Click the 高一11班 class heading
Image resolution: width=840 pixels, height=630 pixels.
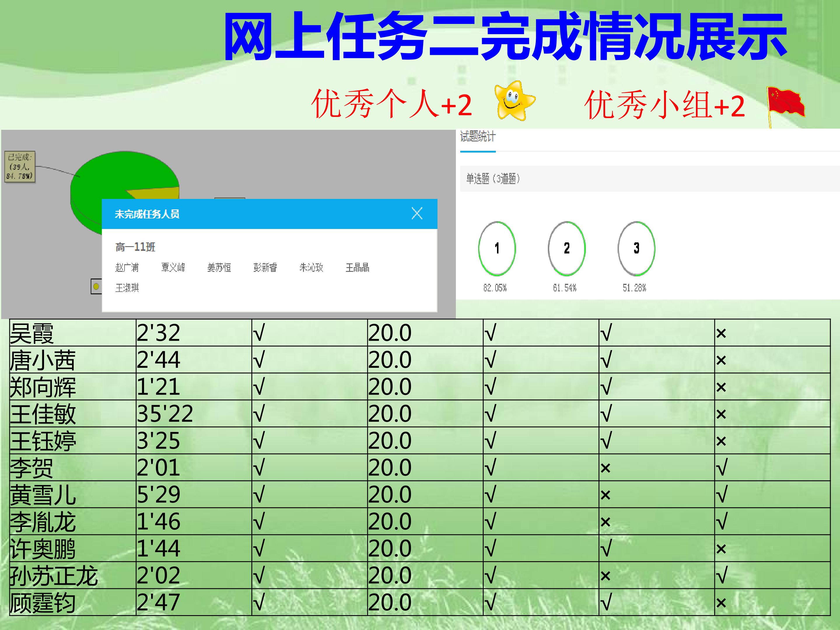point(136,247)
